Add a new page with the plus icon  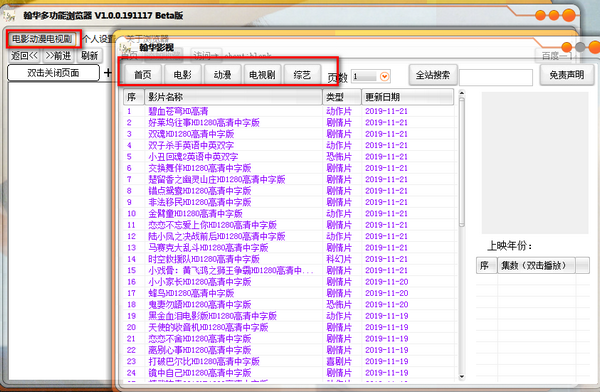tap(108, 72)
